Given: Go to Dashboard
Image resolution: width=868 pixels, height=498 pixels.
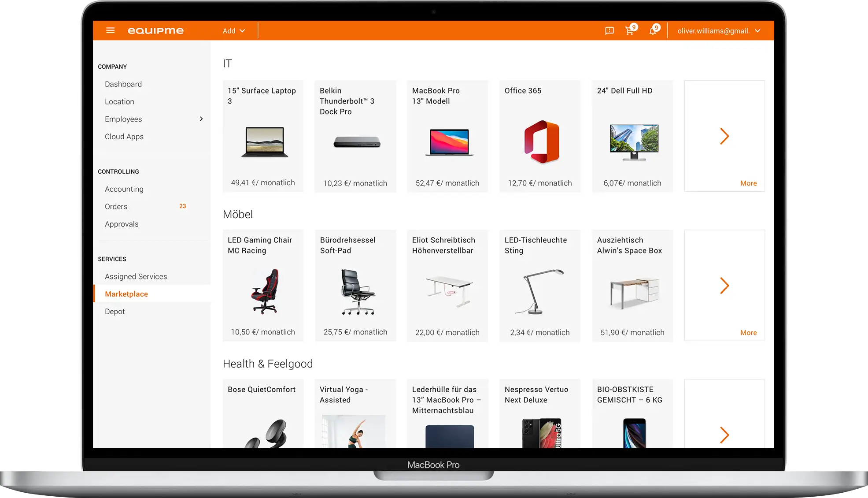Looking at the screenshot, I should 123,84.
